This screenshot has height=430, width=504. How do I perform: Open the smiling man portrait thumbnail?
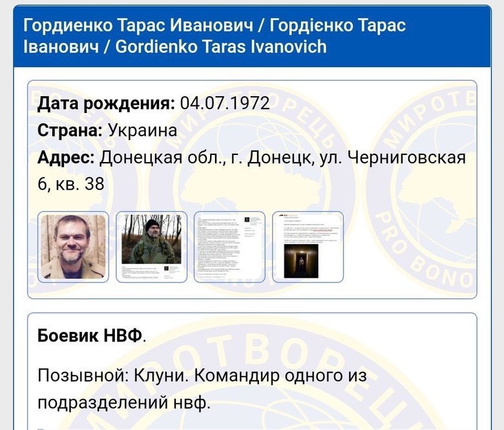coord(72,247)
